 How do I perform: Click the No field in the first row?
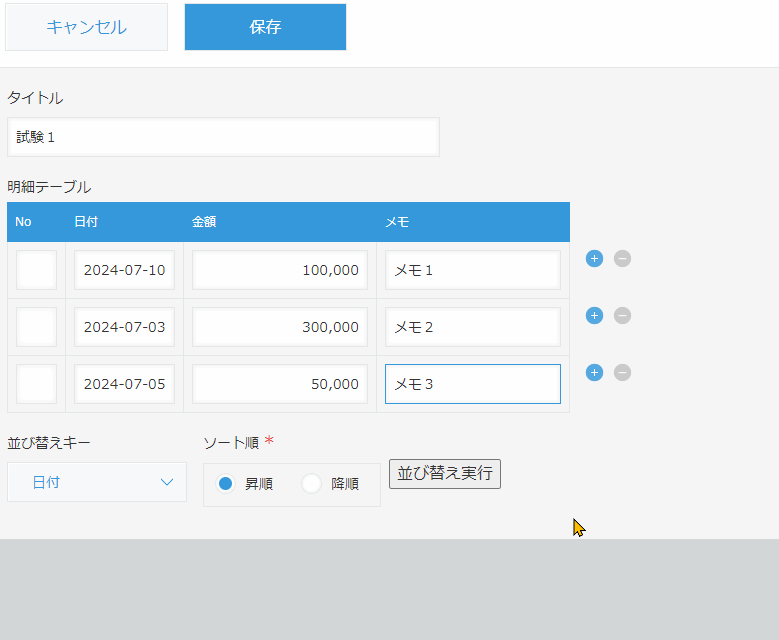click(x=36, y=270)
